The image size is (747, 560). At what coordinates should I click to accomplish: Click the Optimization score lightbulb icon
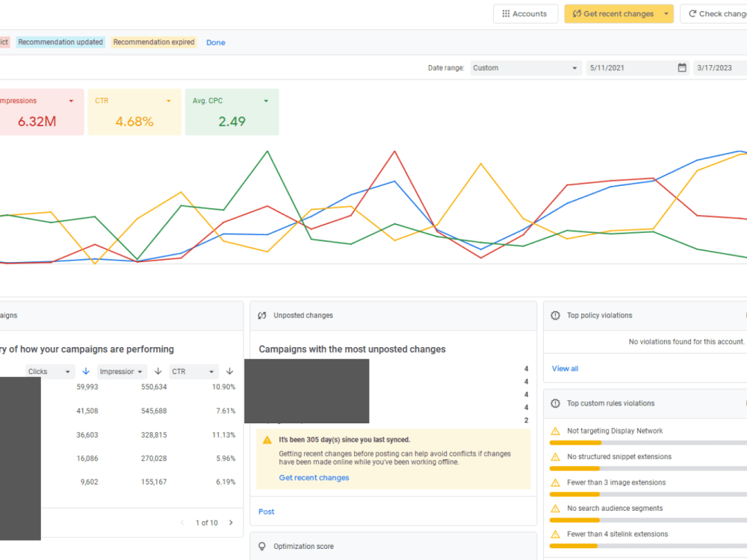coord(262,547)
